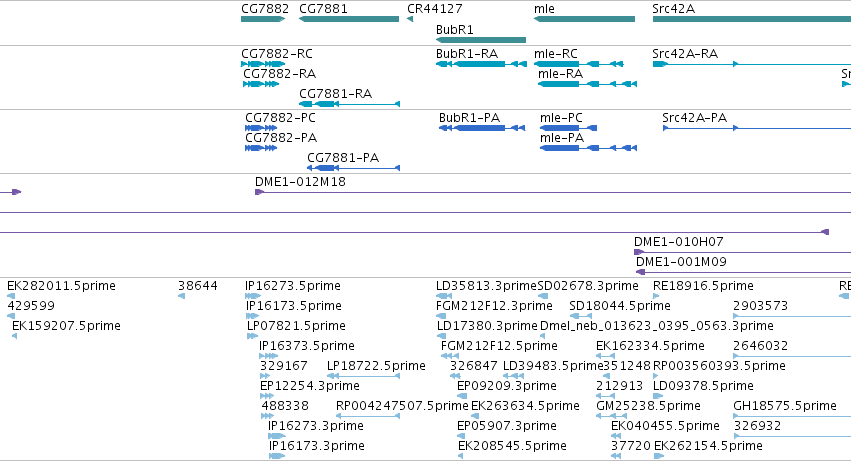This screenshot has width=851, height=461.
Task: Select the CG7882-PA CDS label
Action: click(x=281, y=138)
